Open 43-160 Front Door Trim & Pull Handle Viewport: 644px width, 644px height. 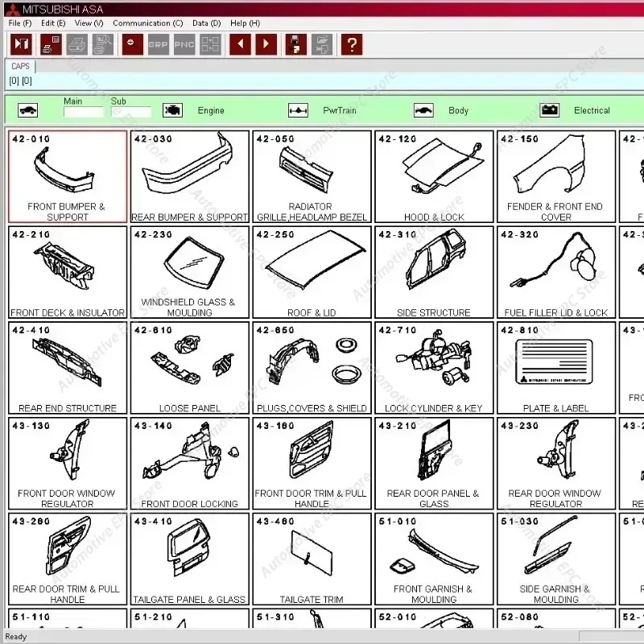point(312,464)
